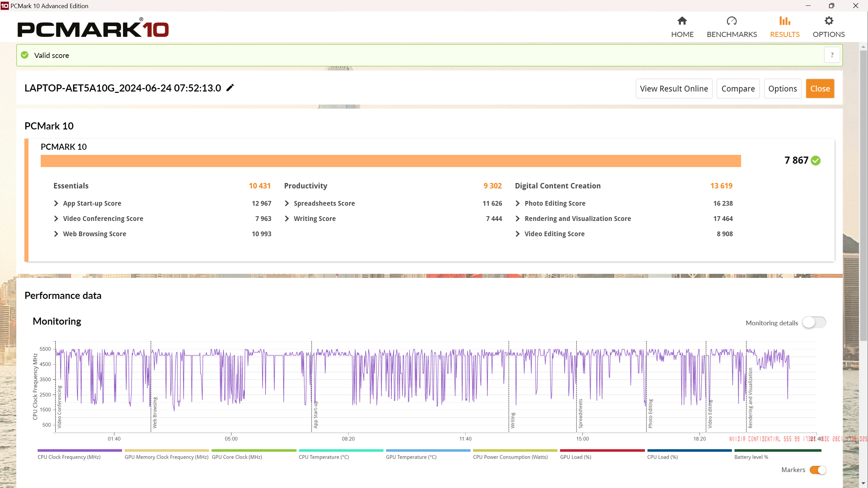
Task: Open the Home icon in navigation
Action: point(682,21)
